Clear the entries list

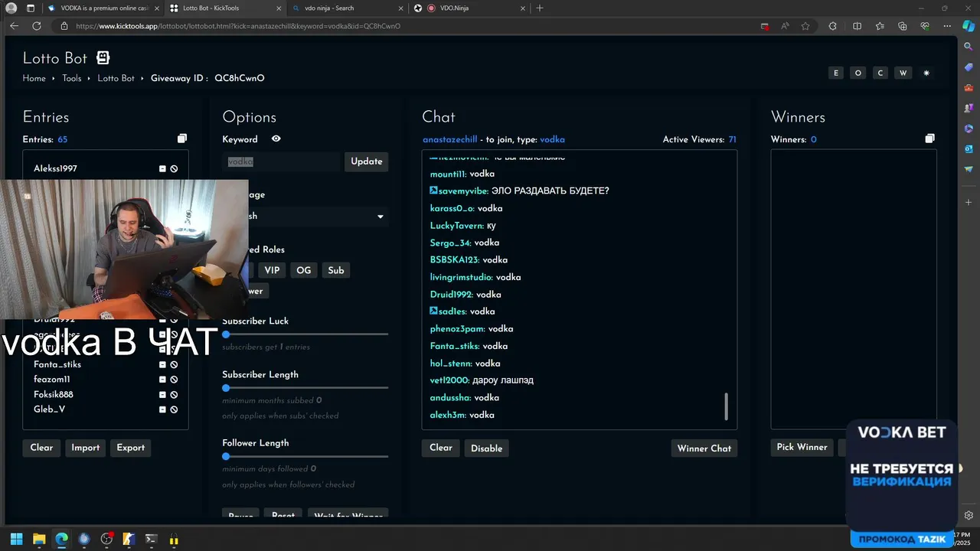(41, 448)
